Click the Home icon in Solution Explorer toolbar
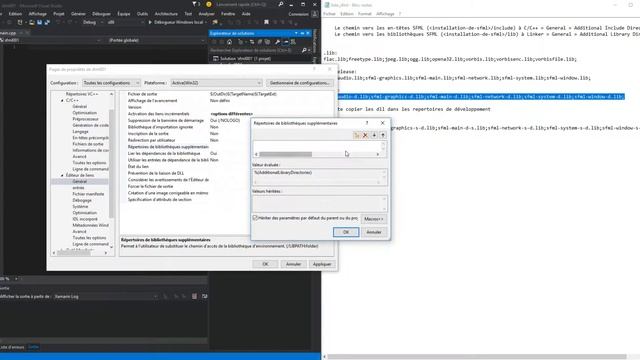Image resolution: width=640 pixels, height=360 pixels. coord(229,42)
